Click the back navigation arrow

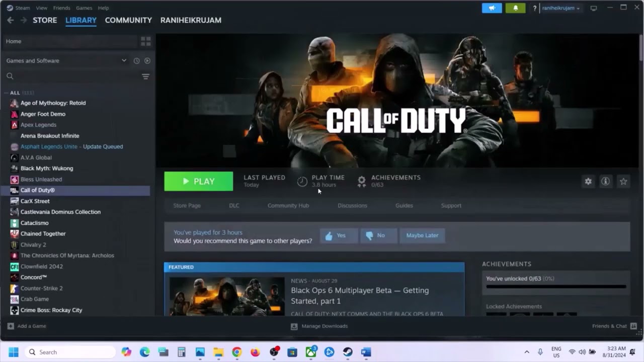click(11, 20)
